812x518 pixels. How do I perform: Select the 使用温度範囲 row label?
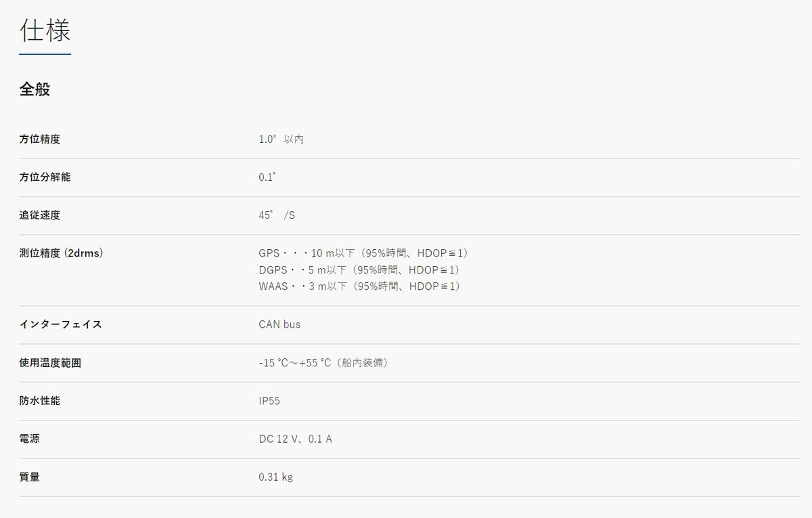click(50, 363)
